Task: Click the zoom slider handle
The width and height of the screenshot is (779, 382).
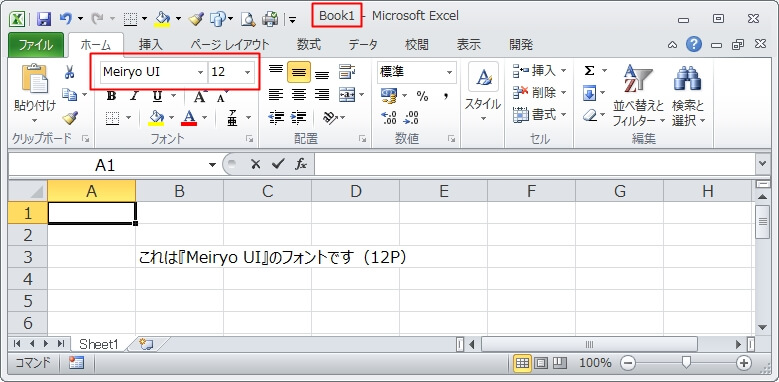Action: [686, 363]
